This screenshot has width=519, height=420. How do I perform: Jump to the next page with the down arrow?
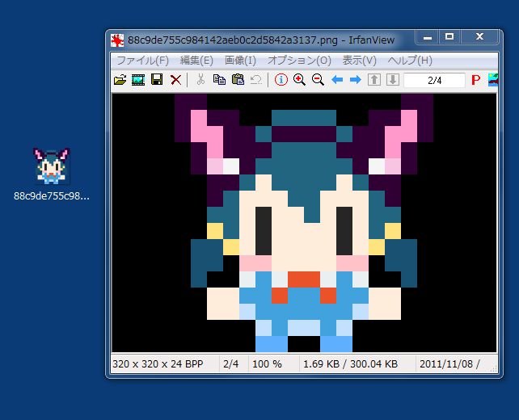[393, 80]
